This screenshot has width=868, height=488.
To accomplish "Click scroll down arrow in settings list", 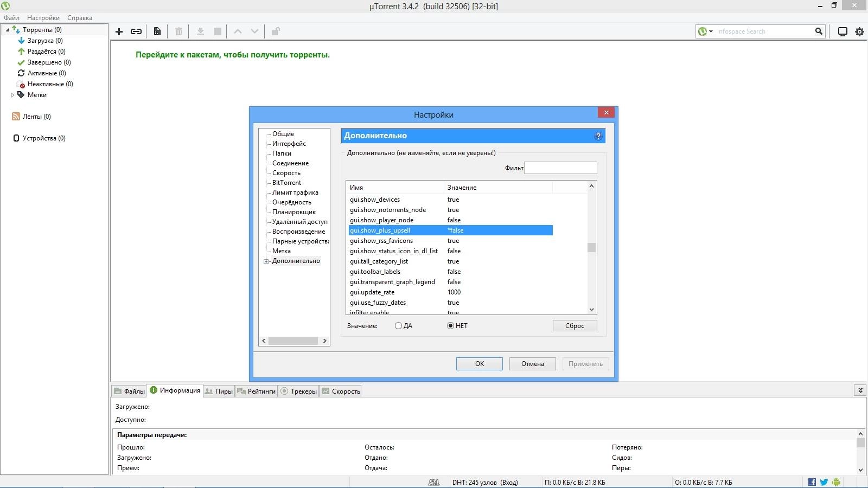I will [591, 310].
